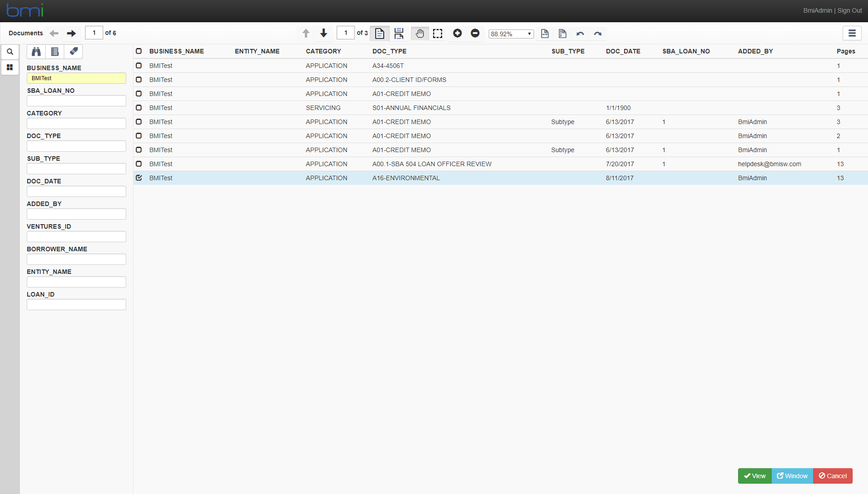
Task: Open the 88.92% zoom level dropdown
Action: [511, 34]
